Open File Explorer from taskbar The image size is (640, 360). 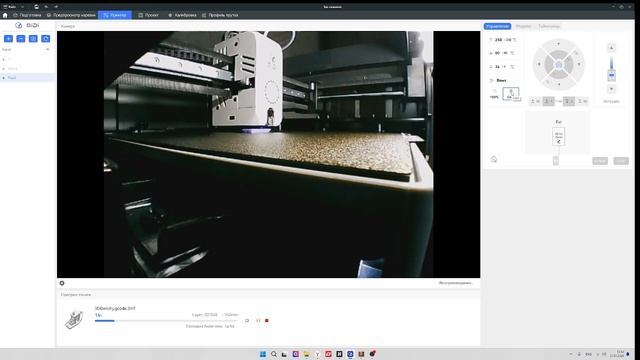pyautogui.click(x=307, y=354)
